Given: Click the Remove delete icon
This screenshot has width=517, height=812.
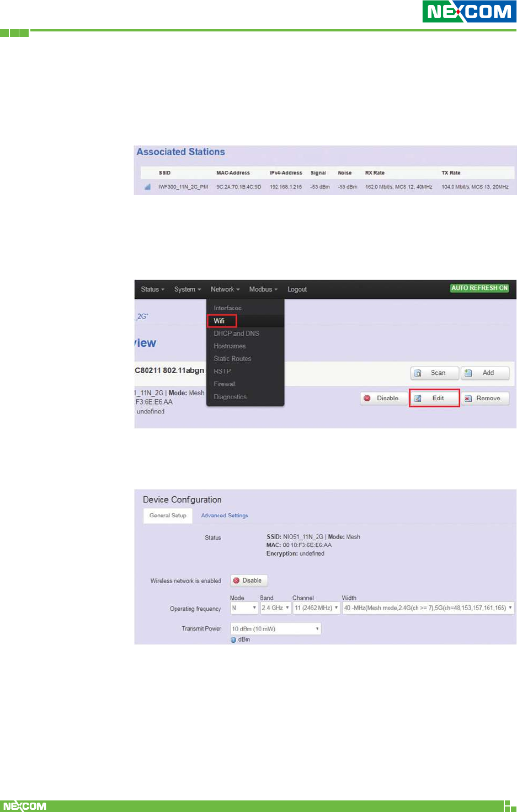Looking at the screenshot, I should pyautogui.click(x=468, y=399).
